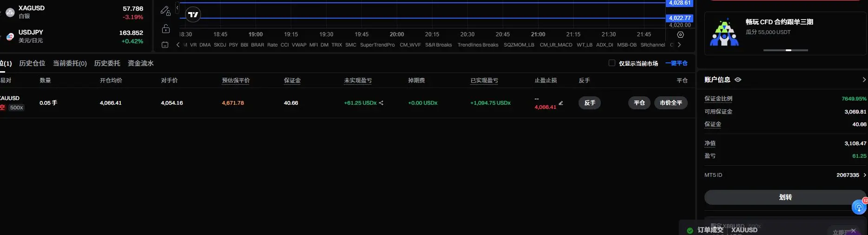The image size is (868, 235).
Task: Select the SuperTrendPro indicator
Action: tap(377, 45)
